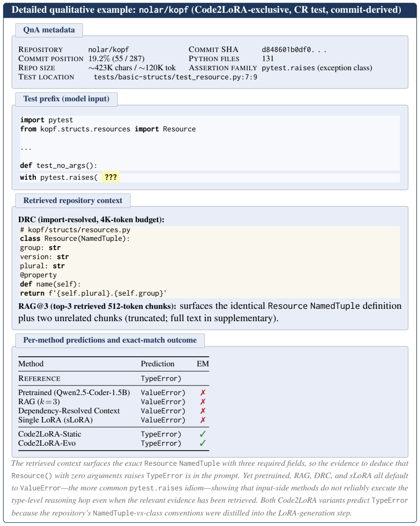420x526 pixels.
Task: Click the nolar/kopf repository value
Action: (x=109, y=50)
